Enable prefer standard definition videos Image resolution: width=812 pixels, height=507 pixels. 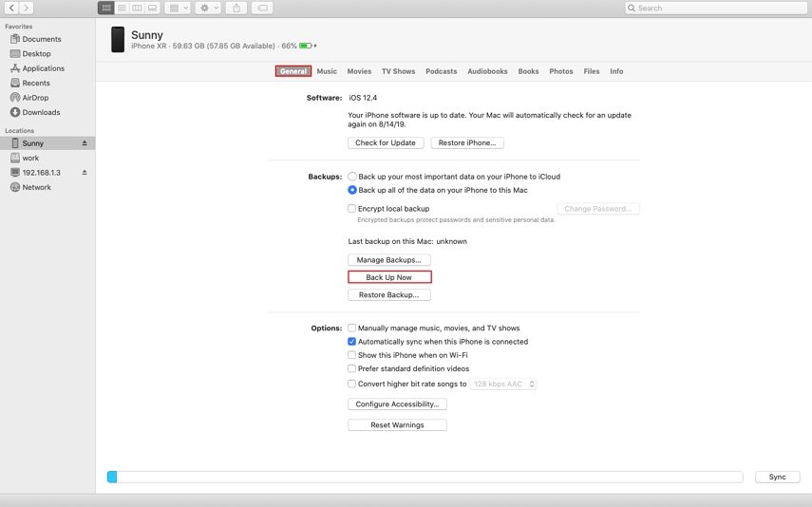pos(352,368)
